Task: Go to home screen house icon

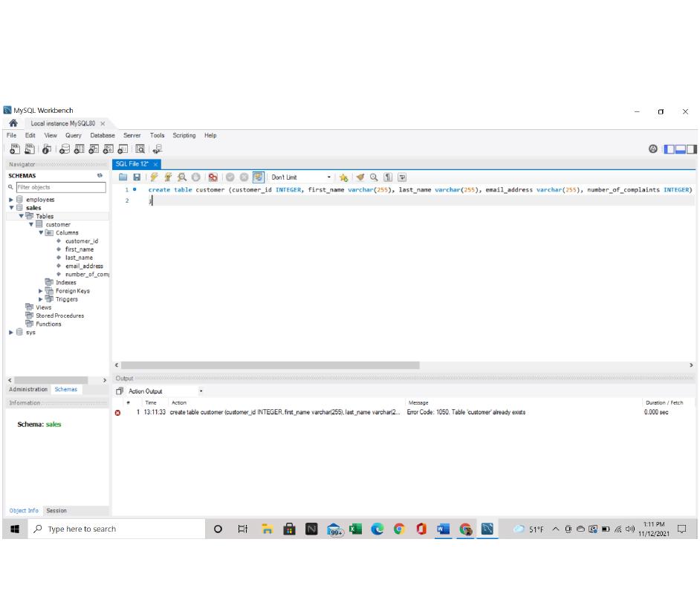Action: pyautogui.click(x=13, y=123)
